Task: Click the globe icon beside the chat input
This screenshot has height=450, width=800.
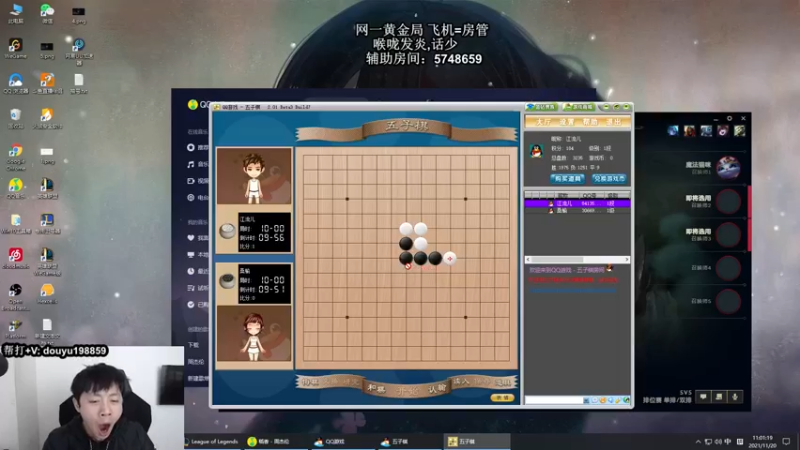Action: click(x=626, y=401)
